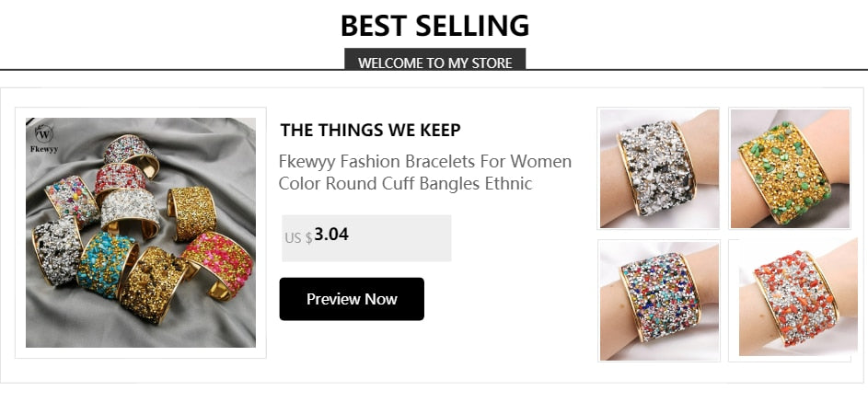The width and height of the screenshot is (868, 402).
Task: Click the 3.04 price value
Action: click(x=331, y=235)
